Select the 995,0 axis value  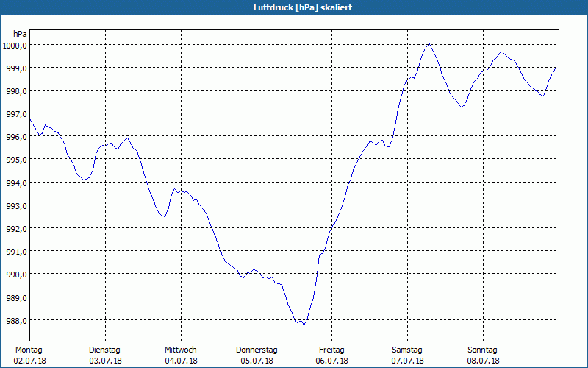(18, 160)
